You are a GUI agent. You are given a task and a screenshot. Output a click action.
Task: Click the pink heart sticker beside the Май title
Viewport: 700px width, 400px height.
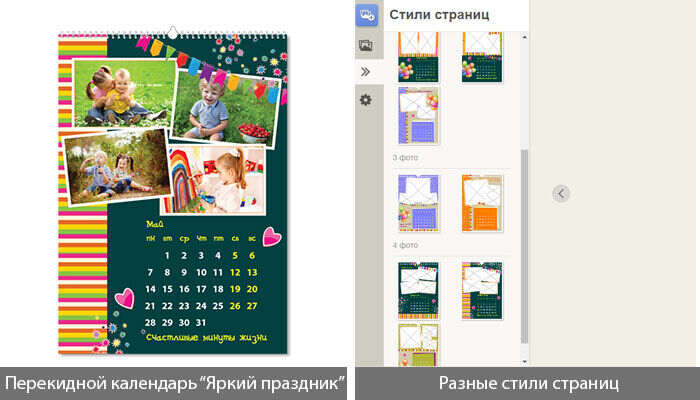[271, 237]
